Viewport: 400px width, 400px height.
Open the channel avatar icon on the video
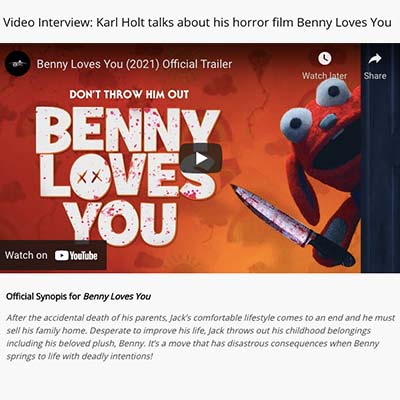pos(17,63)
